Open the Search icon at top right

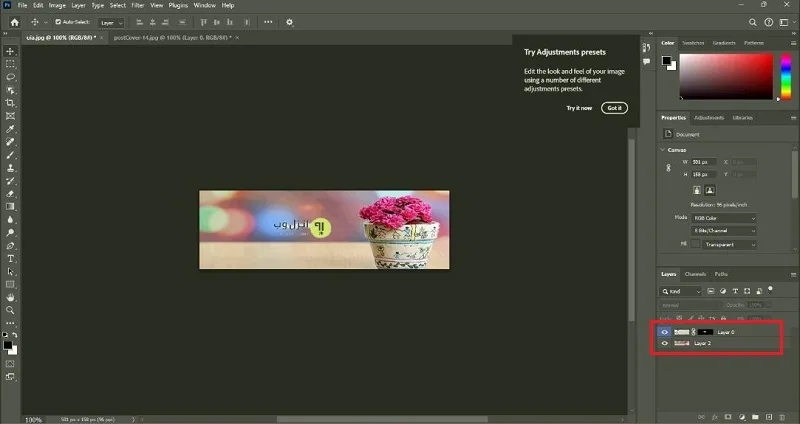tap(753, 22)
